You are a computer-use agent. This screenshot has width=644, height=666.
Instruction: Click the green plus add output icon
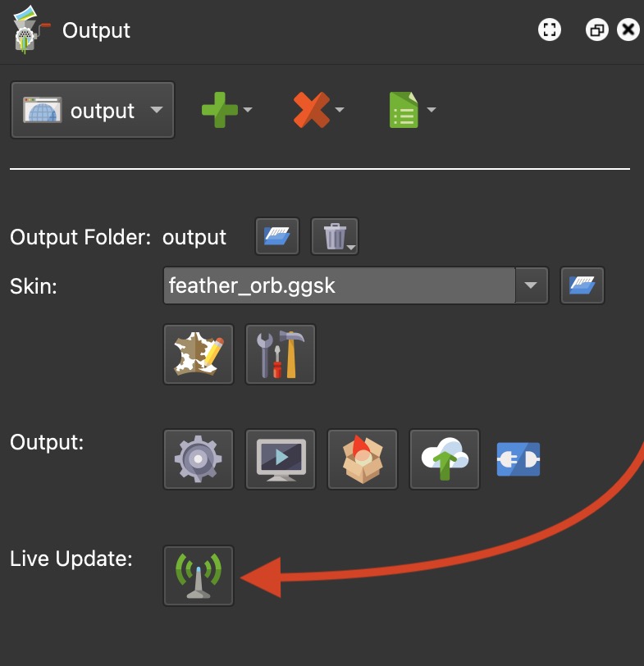point(219,110)
